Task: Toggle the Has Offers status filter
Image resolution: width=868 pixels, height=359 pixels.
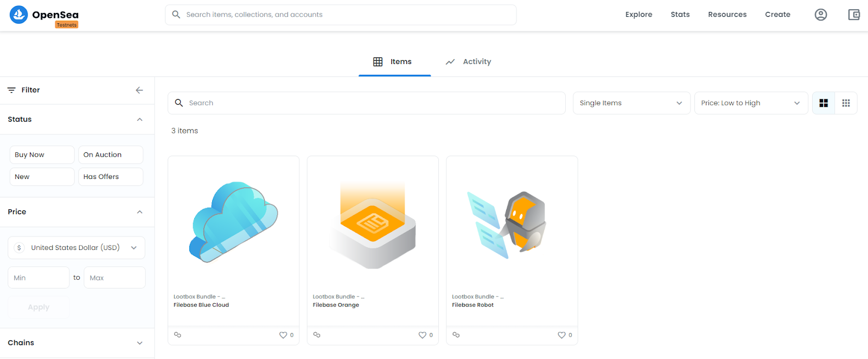Action: 111,177
